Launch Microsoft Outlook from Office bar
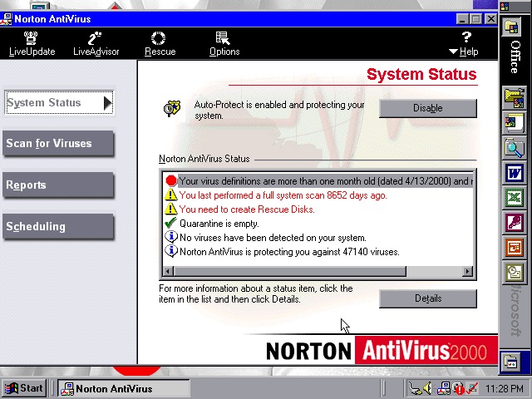The width and height of the screenshot is (532, 399). pos(515,272)
